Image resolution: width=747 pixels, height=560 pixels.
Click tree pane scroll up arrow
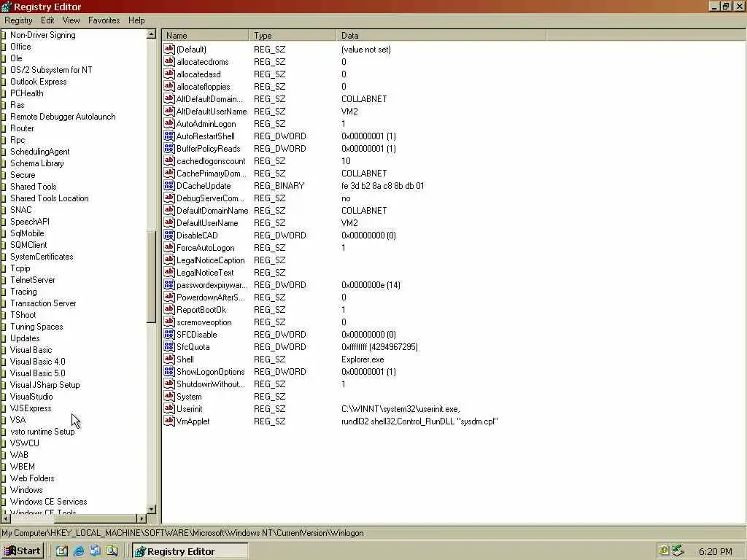151,34
